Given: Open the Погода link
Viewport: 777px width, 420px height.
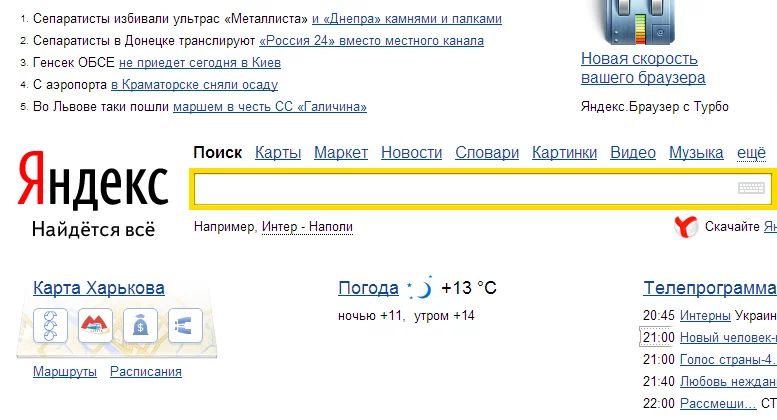Looking at the screenshot, I should coord(368,288).
